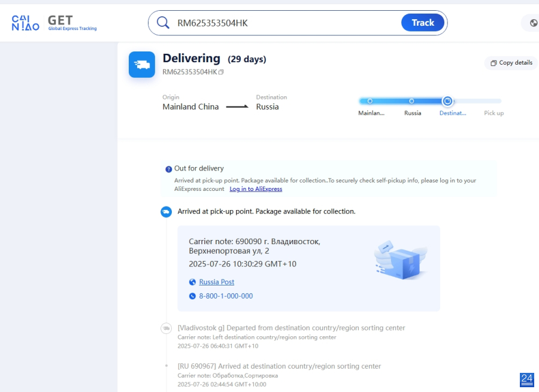Open the globe language selector
The height and width of the screenshot is (392, 539).
533,23
